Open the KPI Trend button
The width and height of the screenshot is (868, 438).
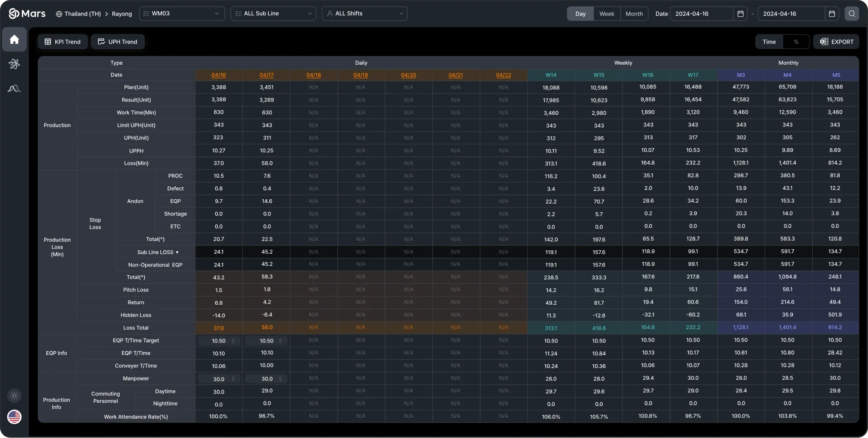63,42
